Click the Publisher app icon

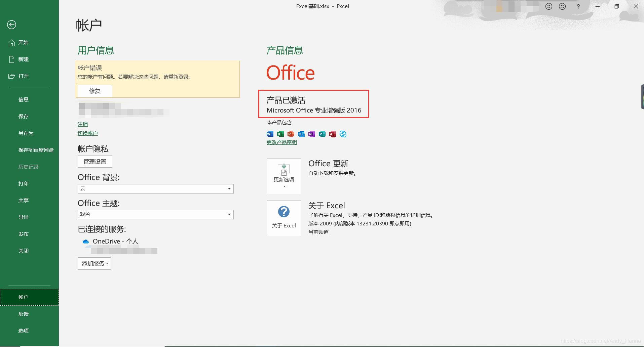322,134
